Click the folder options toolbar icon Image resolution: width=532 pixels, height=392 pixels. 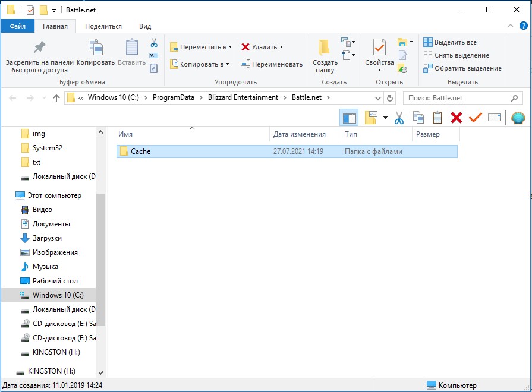pos(371,118)
